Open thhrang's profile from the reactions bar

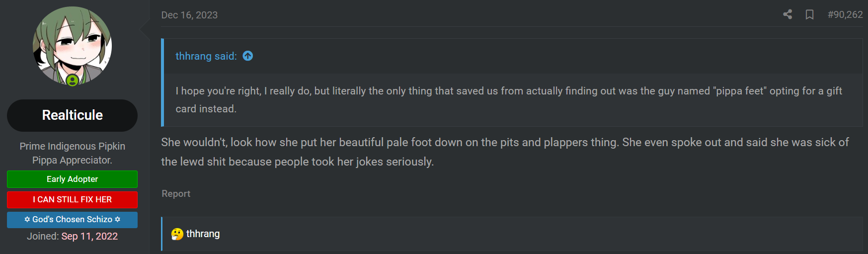(x=203, y=234)
